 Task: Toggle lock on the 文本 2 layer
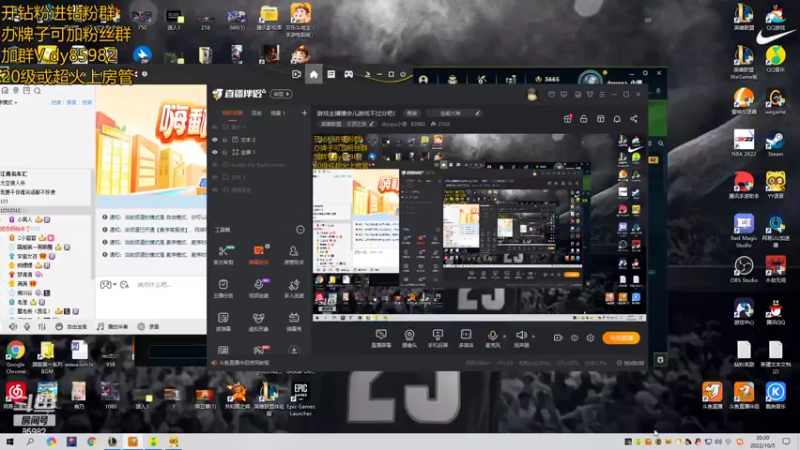coord(224,139)
